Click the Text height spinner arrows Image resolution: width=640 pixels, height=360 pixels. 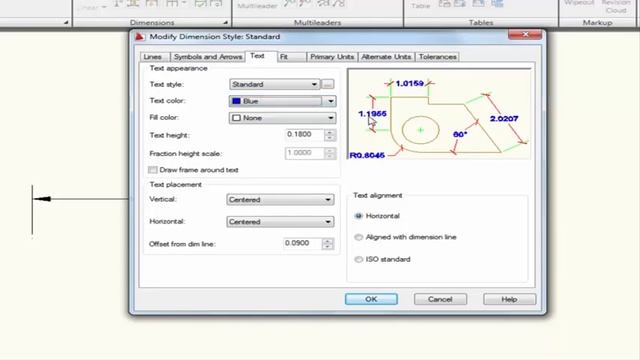[330, 135]
